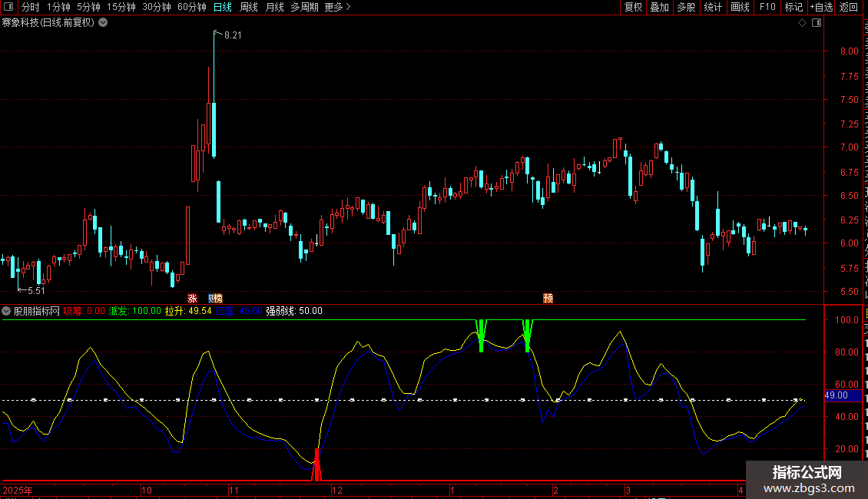868x499 pixels.
Task: Click the 吸筹: 0.00 indicator value
Action: pos(84,311)
